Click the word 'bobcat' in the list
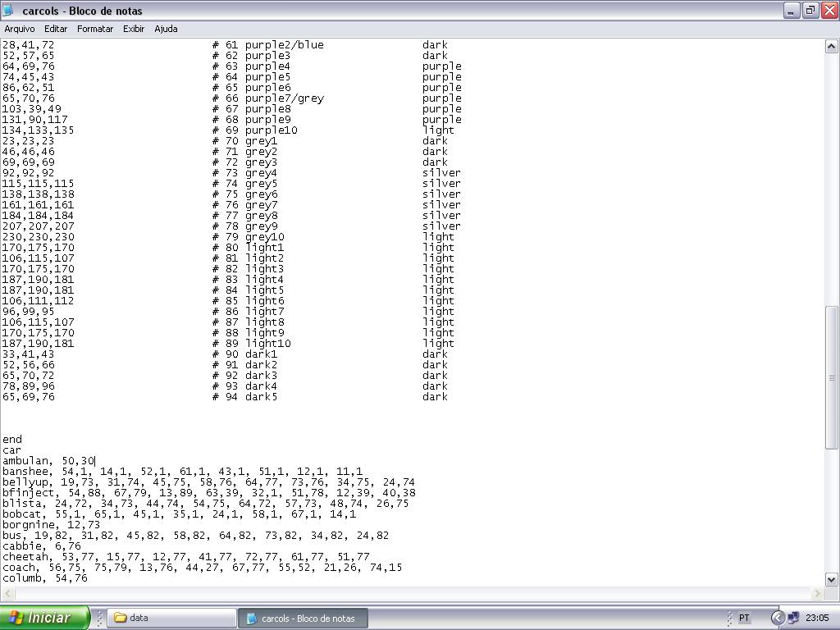Screen dimensions: 840x630 click(x=22, y=514)
